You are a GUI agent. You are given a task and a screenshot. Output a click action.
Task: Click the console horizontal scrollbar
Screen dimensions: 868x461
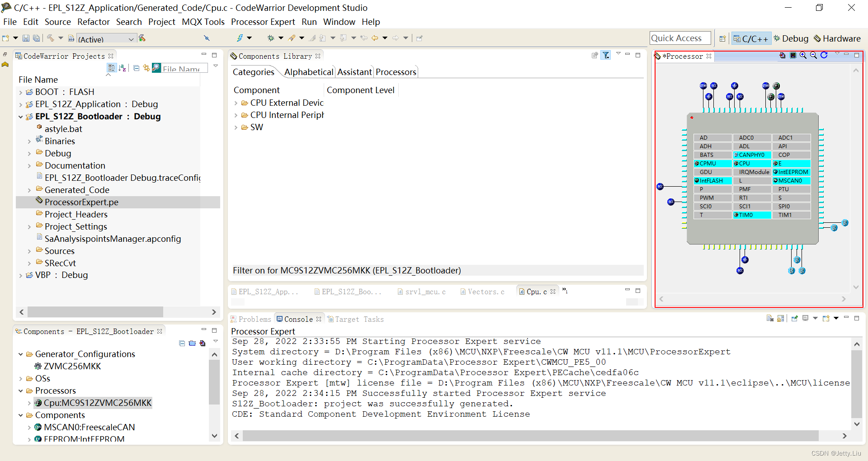point(530,436)
